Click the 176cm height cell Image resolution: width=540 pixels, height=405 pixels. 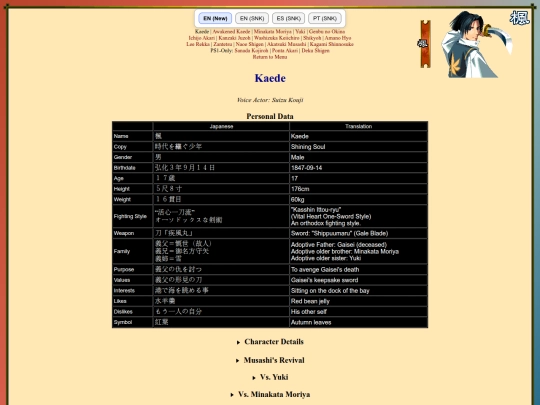[x=359, y=189]
